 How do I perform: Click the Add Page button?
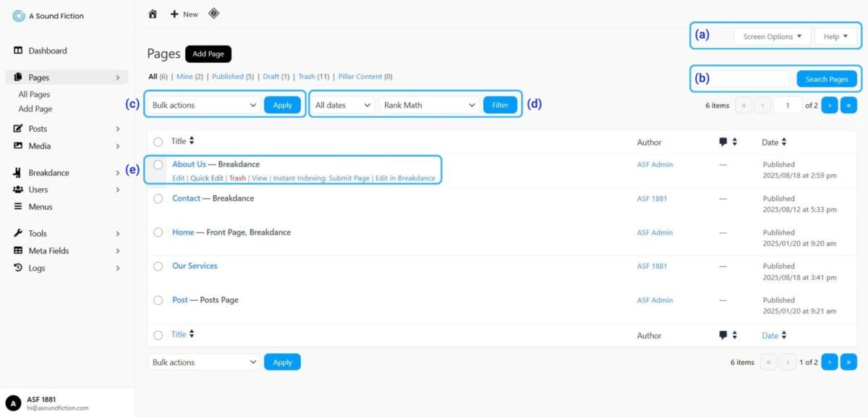coord(208,54)
